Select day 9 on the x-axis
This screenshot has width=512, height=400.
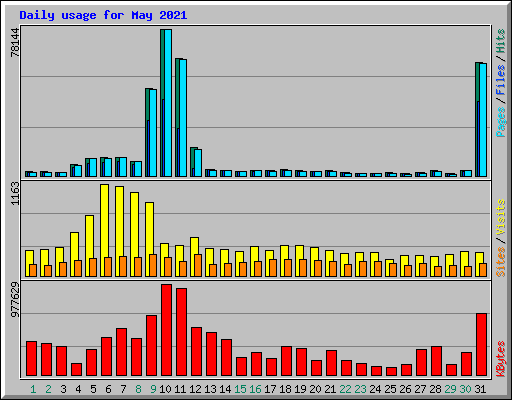[153, 389]
